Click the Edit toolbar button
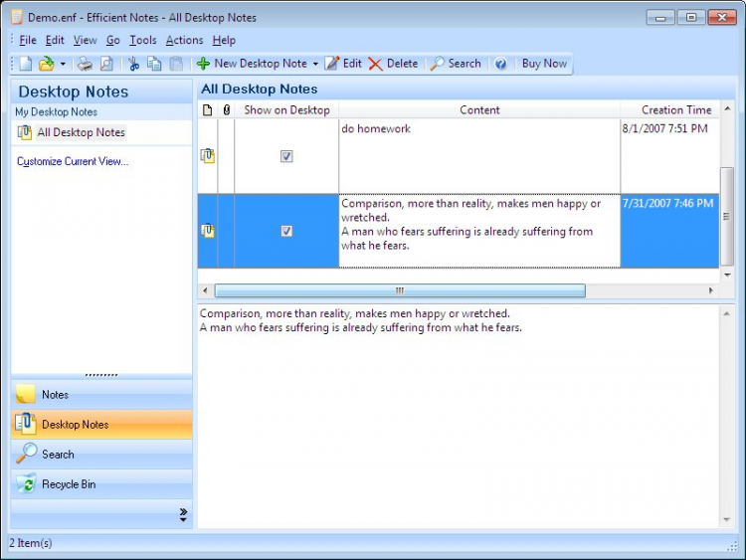746x560 pixels. pyautogui.click(x=343, y=64)
